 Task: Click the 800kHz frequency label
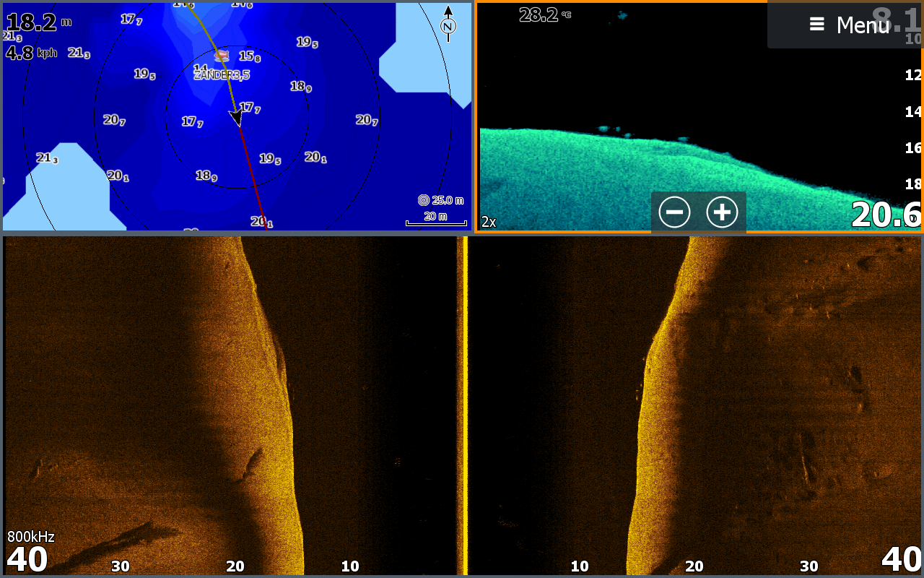30,537
